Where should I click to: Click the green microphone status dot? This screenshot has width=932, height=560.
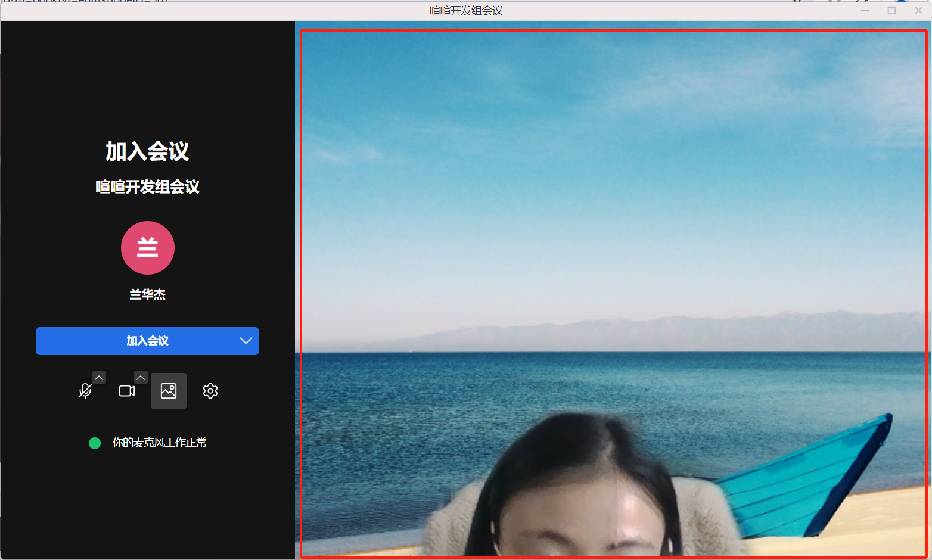click(x=95, y=443)
